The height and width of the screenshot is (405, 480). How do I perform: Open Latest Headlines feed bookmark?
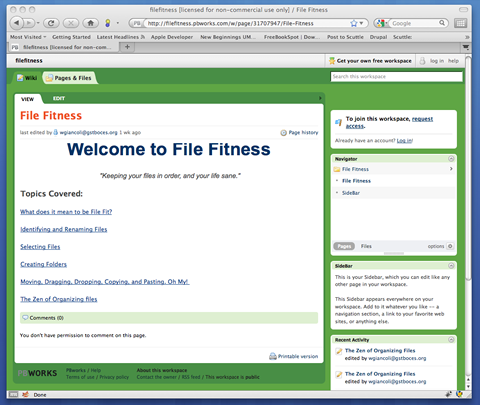point(121,37)
